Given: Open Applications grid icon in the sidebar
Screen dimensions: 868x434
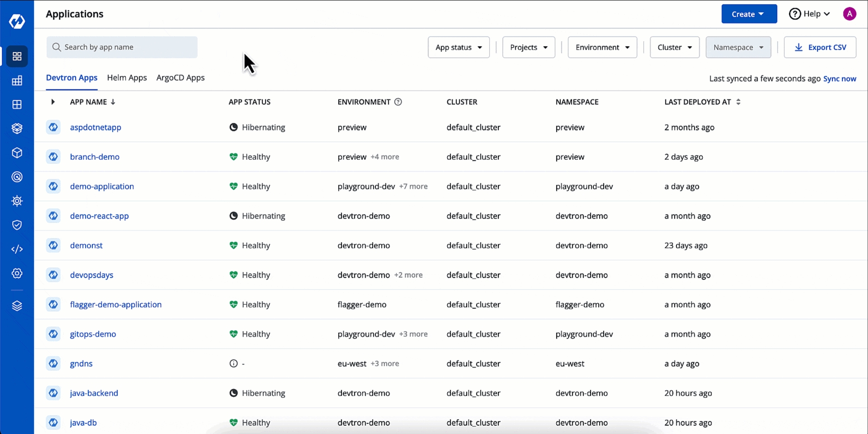Looking at the screenshot, I should click(17, 56).
